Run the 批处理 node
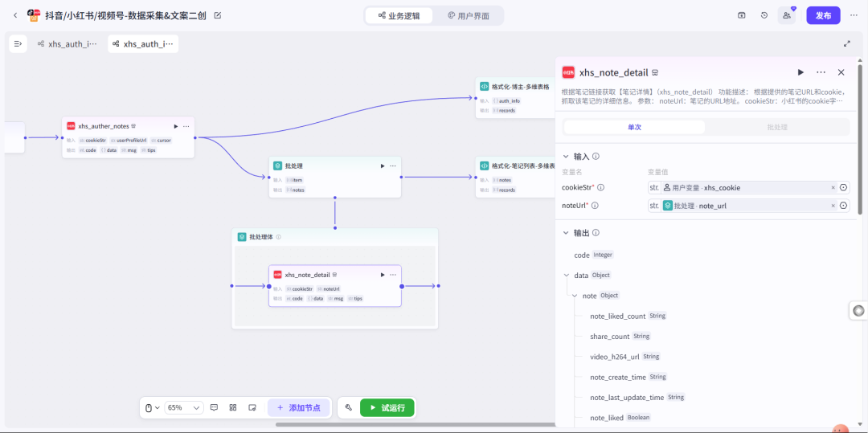The image size is (868, 433). [382, 166]
